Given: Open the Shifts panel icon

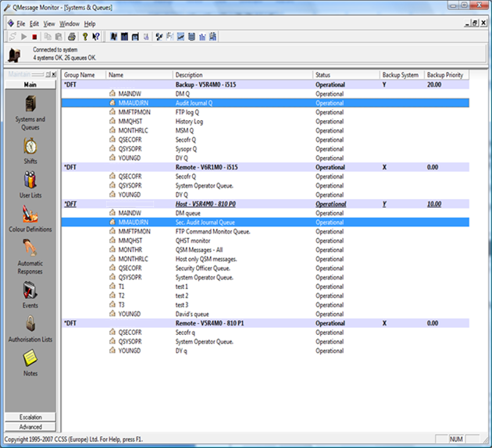Looking at the screenshot, I should (x=30, y=145).
